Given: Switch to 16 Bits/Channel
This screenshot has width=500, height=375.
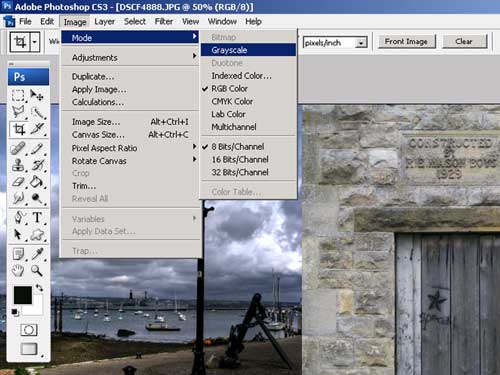Looking at the screenshot, I should click(x=248, y=159).
